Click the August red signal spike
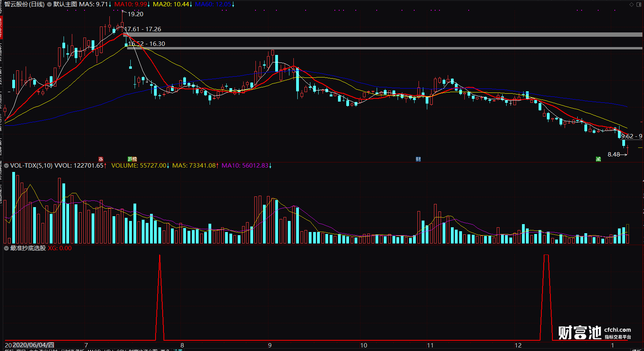Viewport: 644px width, 351px height. [x=160, y=297]
